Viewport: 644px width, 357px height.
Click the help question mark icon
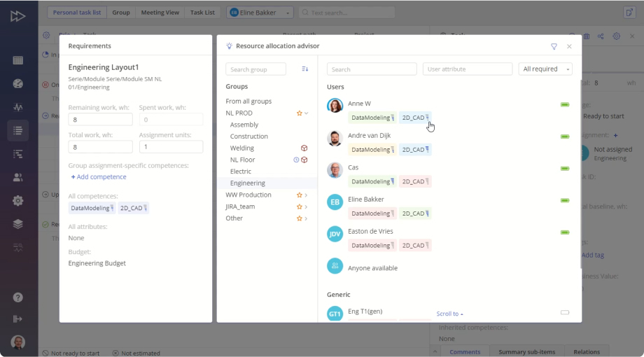17,297
